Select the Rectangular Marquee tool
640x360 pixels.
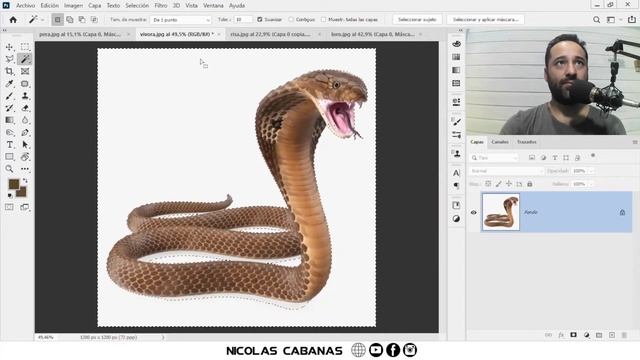pyautogui.click(x=25, y=47)
